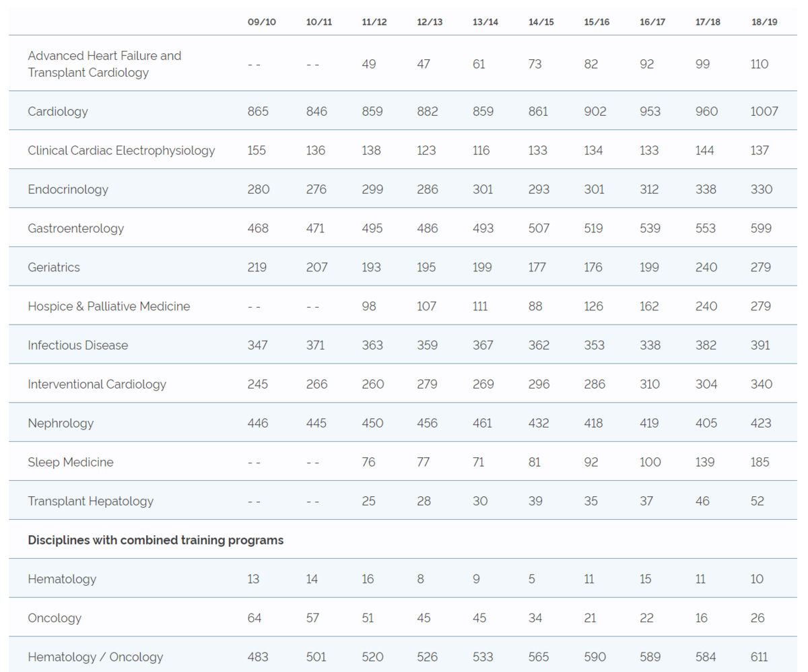Select the Hematology / Oncology row label

[x=95, y=657]
